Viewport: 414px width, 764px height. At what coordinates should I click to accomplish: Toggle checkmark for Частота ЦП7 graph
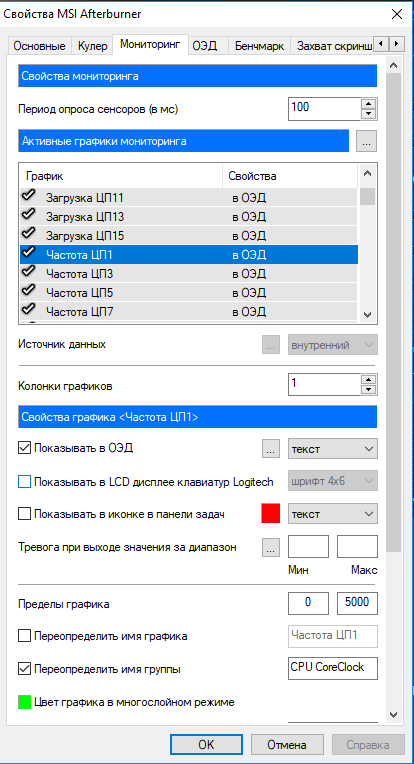pyautogui.click(x=29, y=310)
